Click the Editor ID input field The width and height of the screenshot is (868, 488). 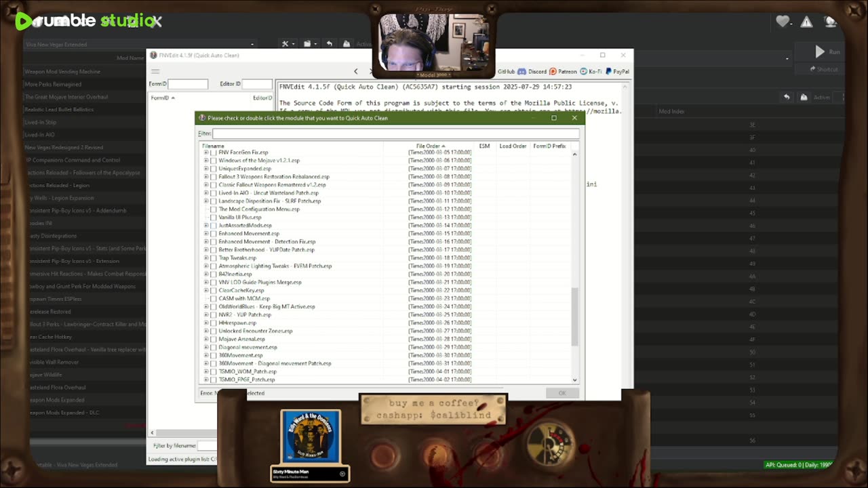pos(257,84)
